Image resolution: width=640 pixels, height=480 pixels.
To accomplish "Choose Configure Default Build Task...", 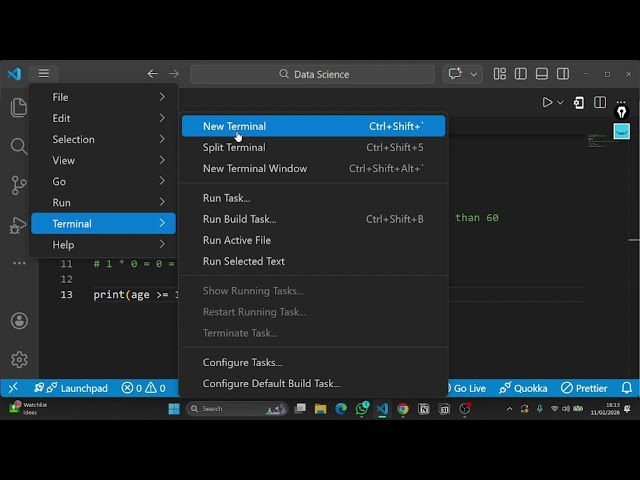I will coord(313,384).
